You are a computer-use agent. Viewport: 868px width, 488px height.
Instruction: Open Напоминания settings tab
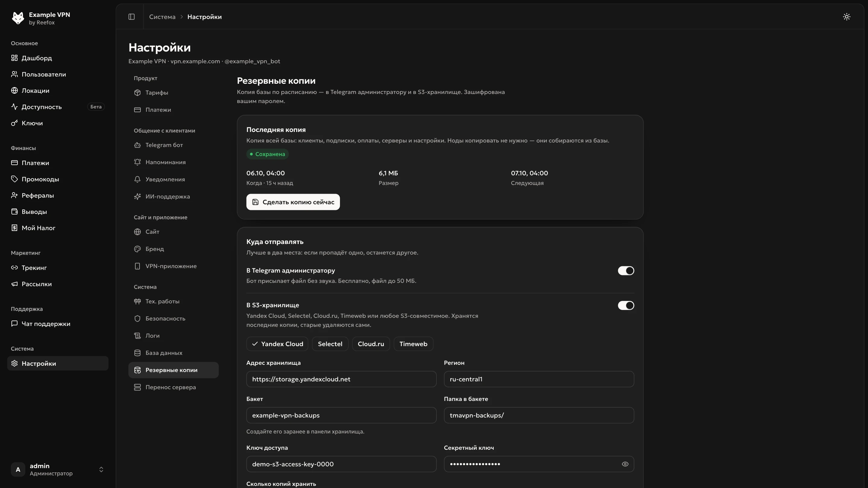click(173, 162)
